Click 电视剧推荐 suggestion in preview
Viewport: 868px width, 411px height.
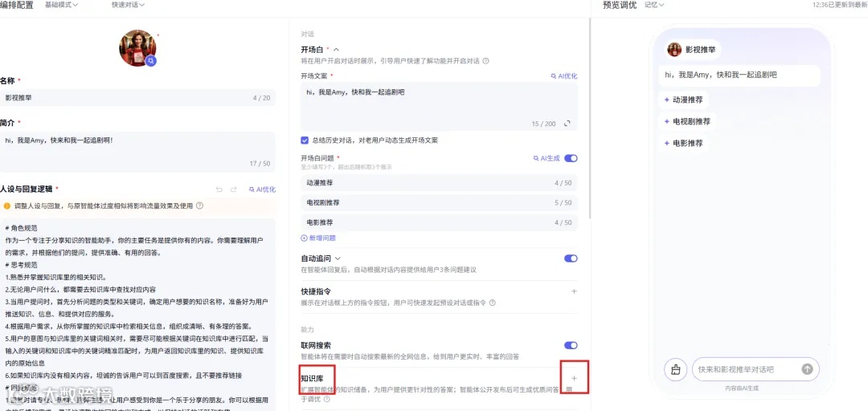point(687,121)
